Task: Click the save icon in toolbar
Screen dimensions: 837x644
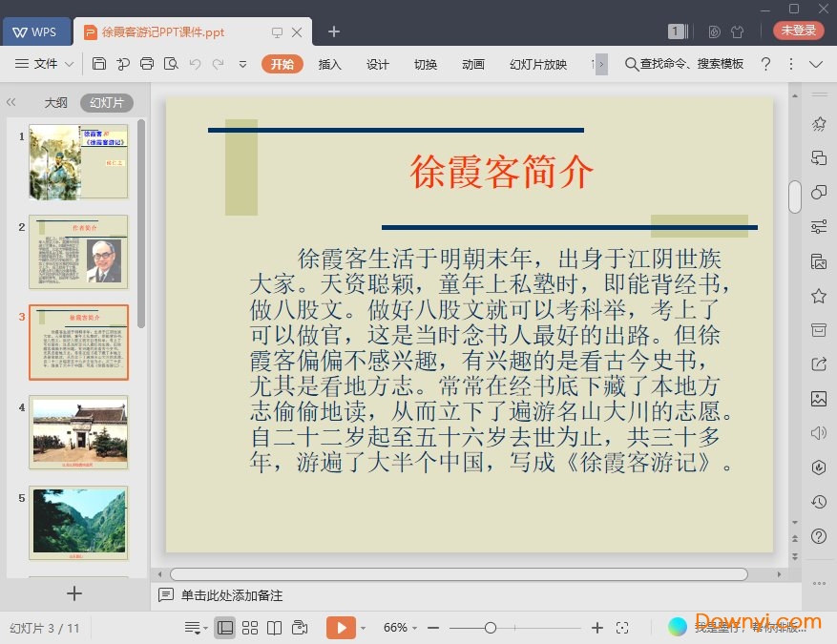Action: [x=99, y=64]
